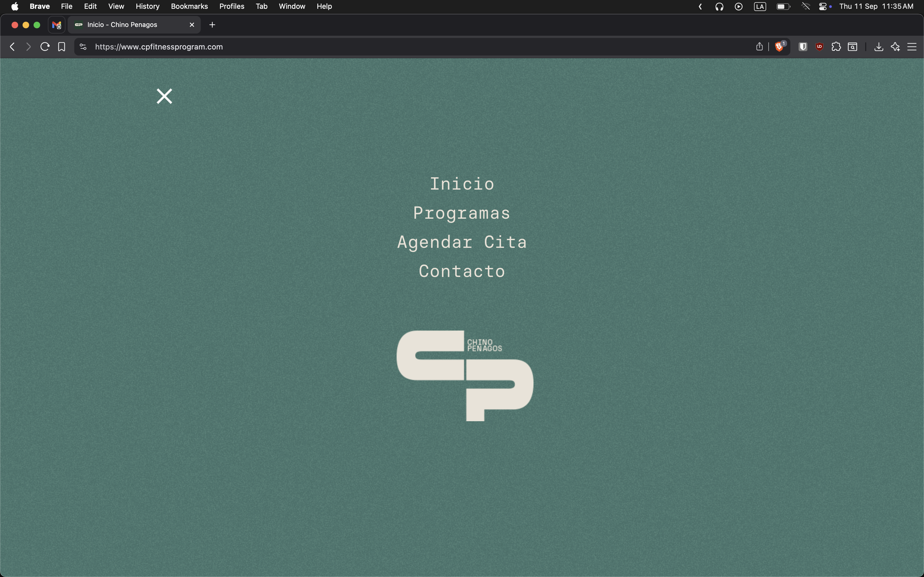Image resolution: width=924 pixels, height=577 pixels.
Task: Open the Agendar Cita link
Action: tap(462, 242)
